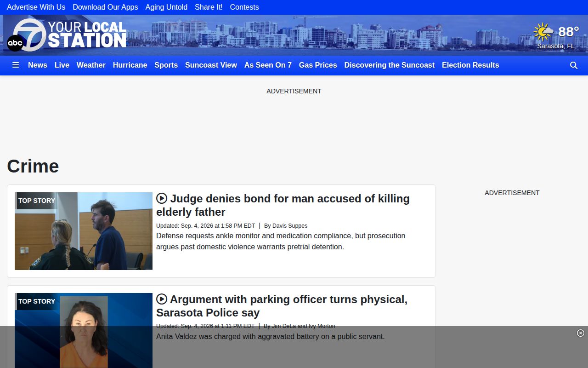Open the Contests link
Image resolution: width=588 pixels, height=368 pixels.
tap(244, 7)
